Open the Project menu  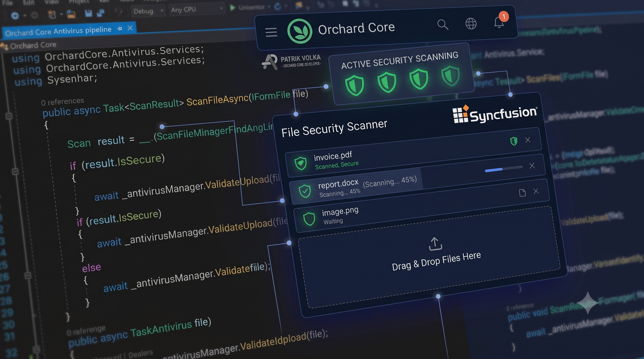79,2
